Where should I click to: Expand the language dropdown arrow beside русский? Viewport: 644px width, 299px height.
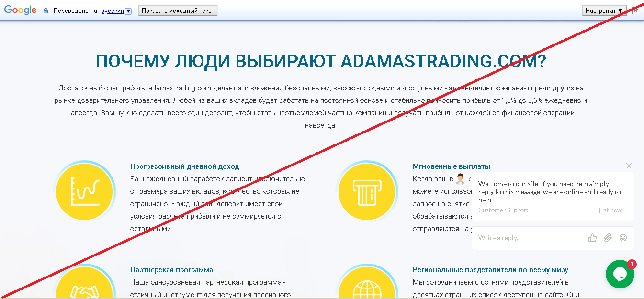click(128, 11)
